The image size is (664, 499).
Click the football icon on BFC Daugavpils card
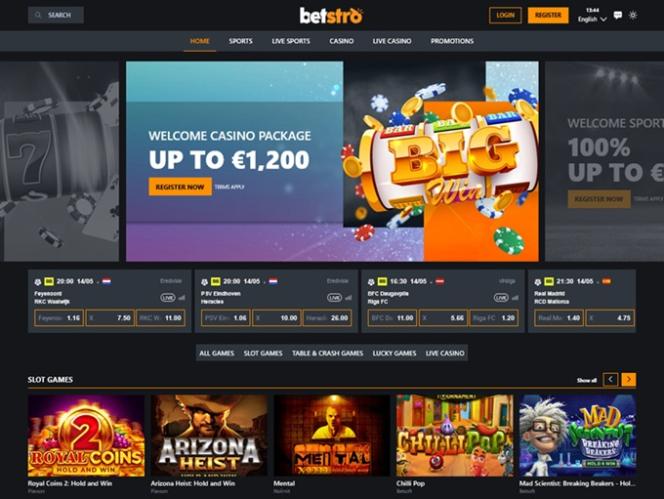pyautogui.click(x=371, y=281)
